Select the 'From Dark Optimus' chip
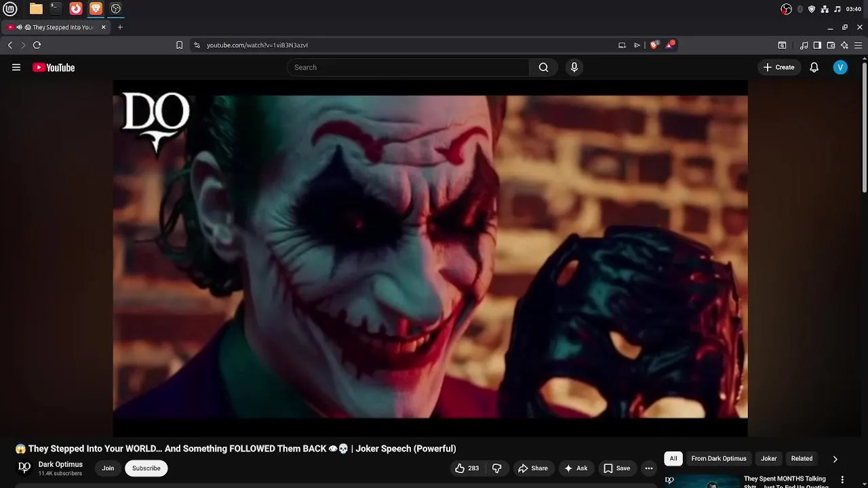This screenshot has height=488, width=868. (719, 459)
